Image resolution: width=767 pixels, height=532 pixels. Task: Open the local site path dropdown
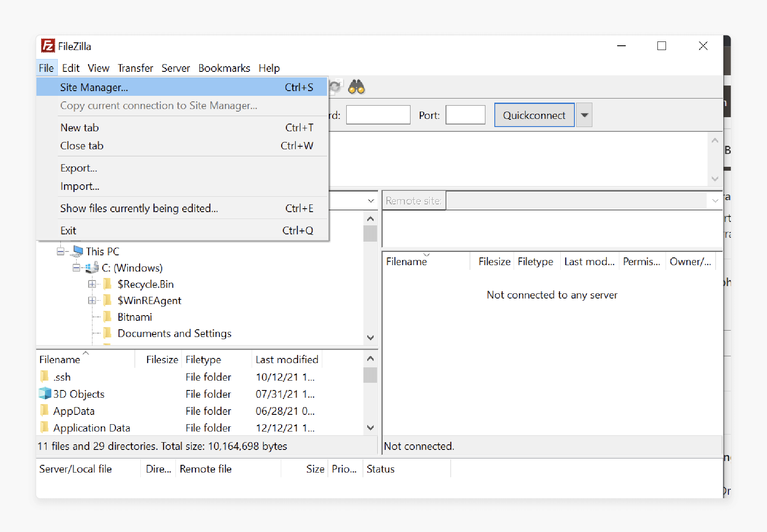(371, 201)
